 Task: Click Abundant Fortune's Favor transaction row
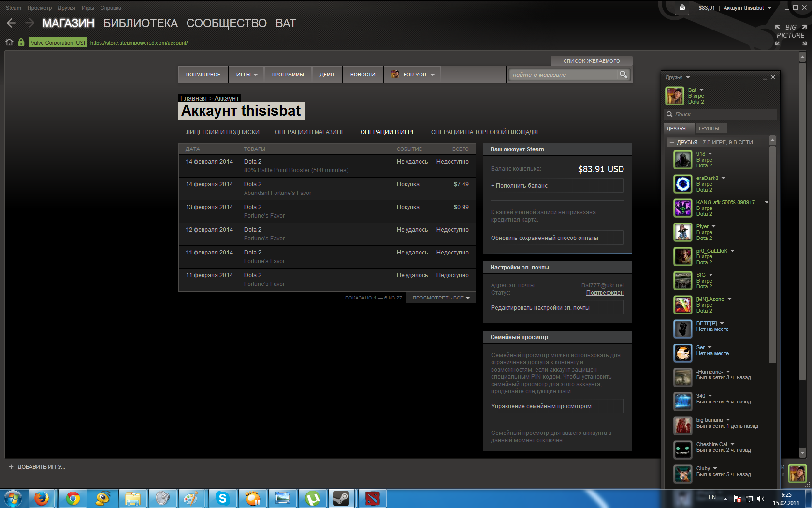point(327,189)
